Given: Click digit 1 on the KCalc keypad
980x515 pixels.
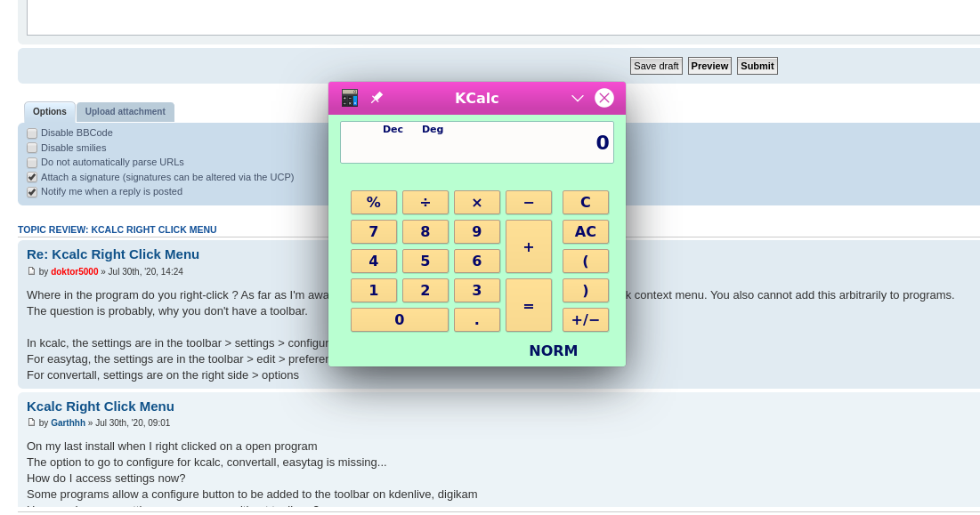Looking at the screenshot, I should tap(374, 290).
